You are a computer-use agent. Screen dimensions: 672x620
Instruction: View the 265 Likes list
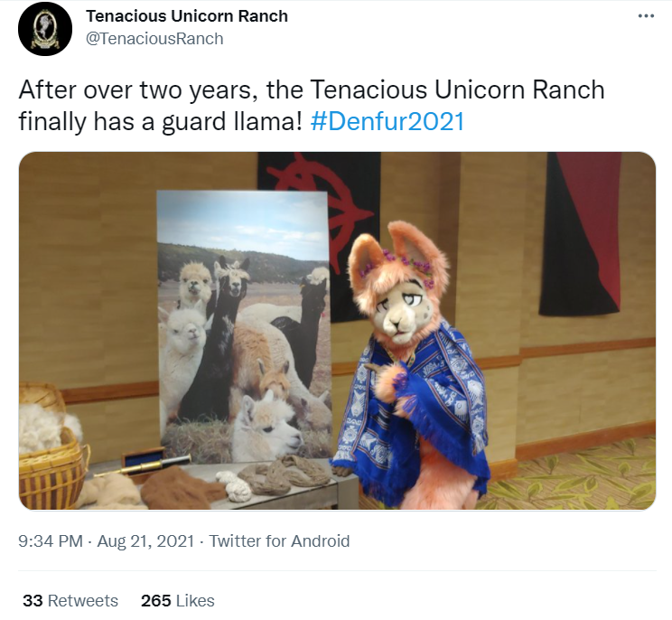click(x=177, y=601)
